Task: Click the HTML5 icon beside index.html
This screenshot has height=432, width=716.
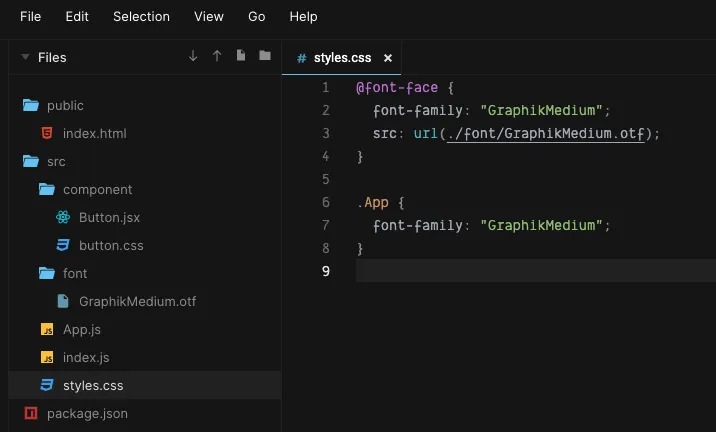Action: [46, 133]
